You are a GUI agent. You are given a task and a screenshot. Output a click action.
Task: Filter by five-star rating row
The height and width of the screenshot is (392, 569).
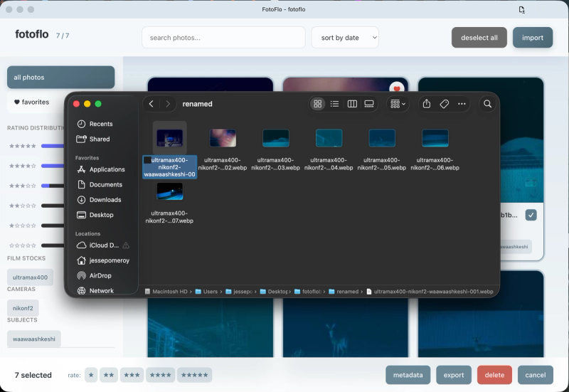tap(36, 146)
